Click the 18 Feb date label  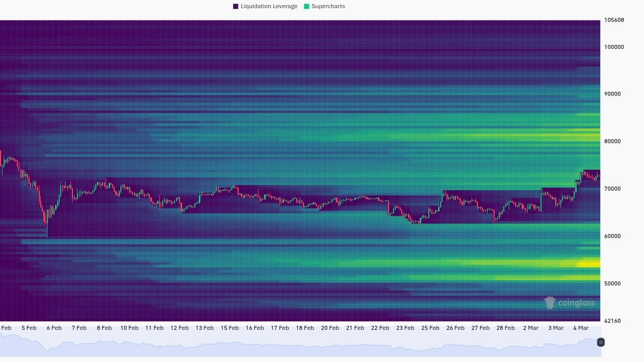(x=305, y=328)
